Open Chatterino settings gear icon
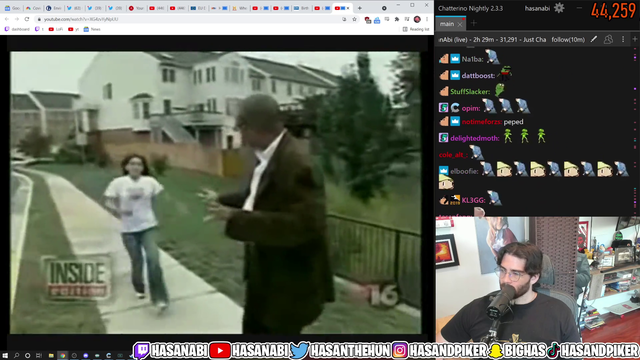Viewport: 640px width, 360px height. point(559,8)
